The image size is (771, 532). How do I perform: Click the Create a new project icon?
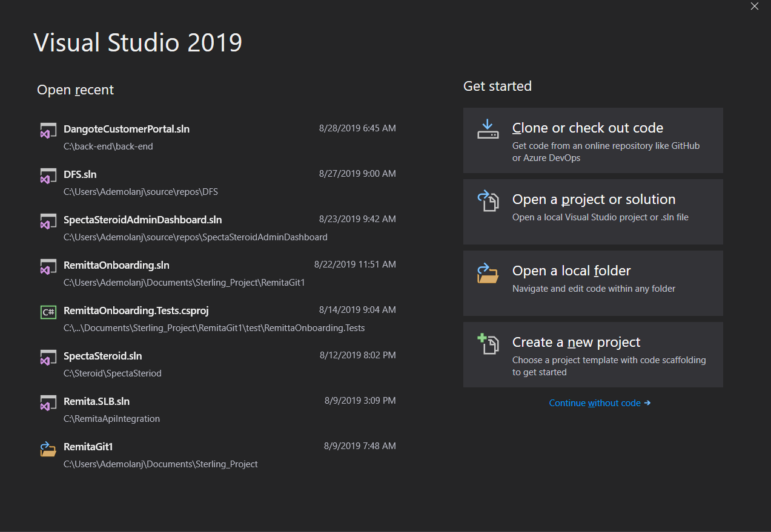[488, 343]
